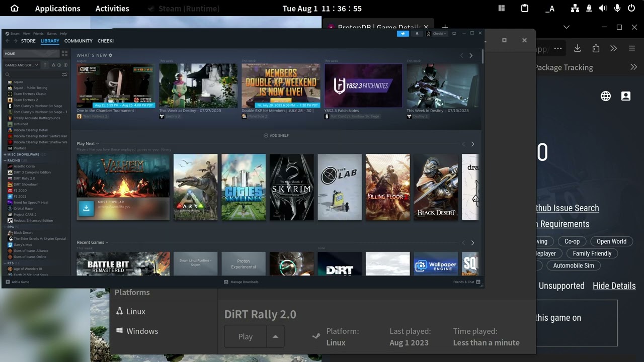This screenshot has width=644, height=362.
Task: Open Manage Downloads
Action: click(241, 282)
